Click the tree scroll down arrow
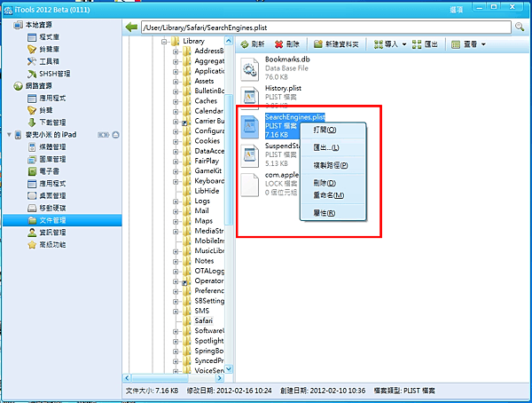This screenshot has width=532, height=403. pos(229,368)
